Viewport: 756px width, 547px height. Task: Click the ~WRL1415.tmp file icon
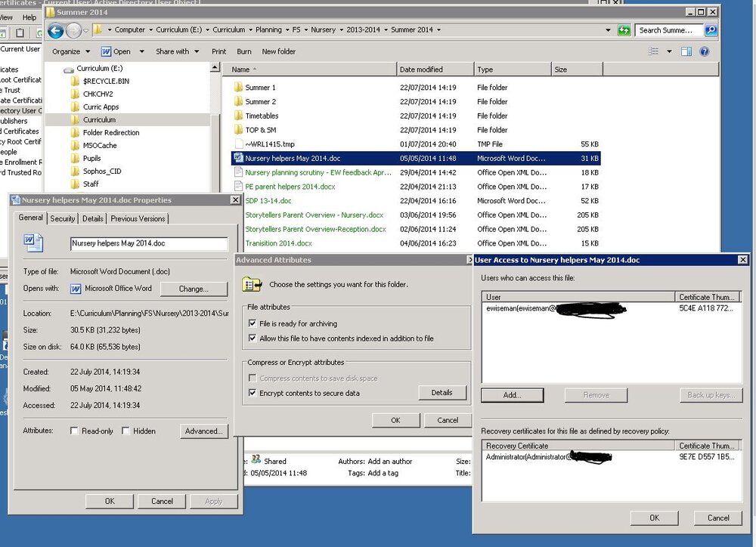237,144
